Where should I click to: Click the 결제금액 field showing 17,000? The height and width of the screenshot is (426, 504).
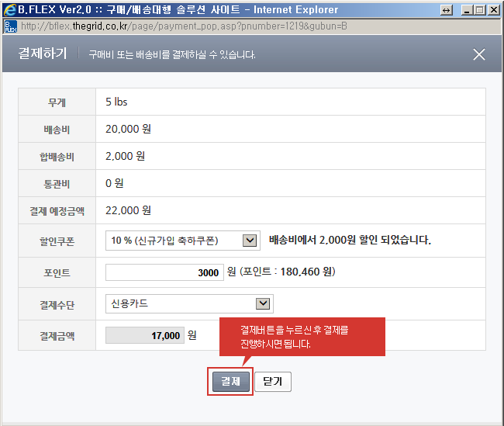point(145,335)
